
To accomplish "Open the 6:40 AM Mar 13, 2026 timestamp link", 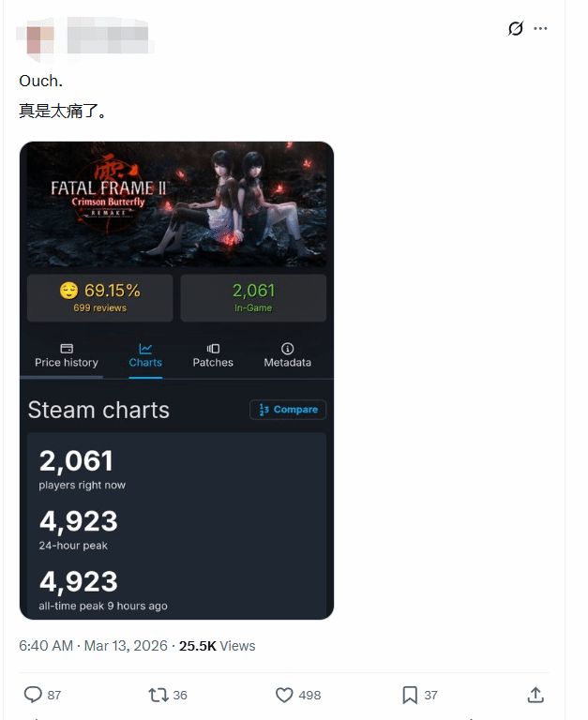I will pos(93,646).
